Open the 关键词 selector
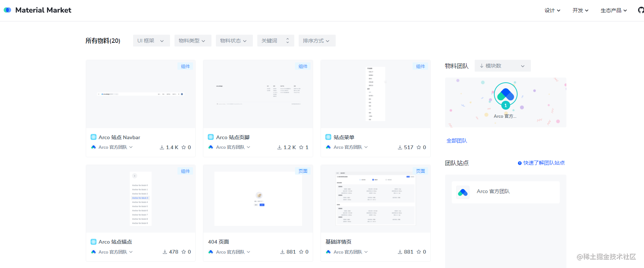Viewport: 644px width, 268px height. (x=276, y=41)
